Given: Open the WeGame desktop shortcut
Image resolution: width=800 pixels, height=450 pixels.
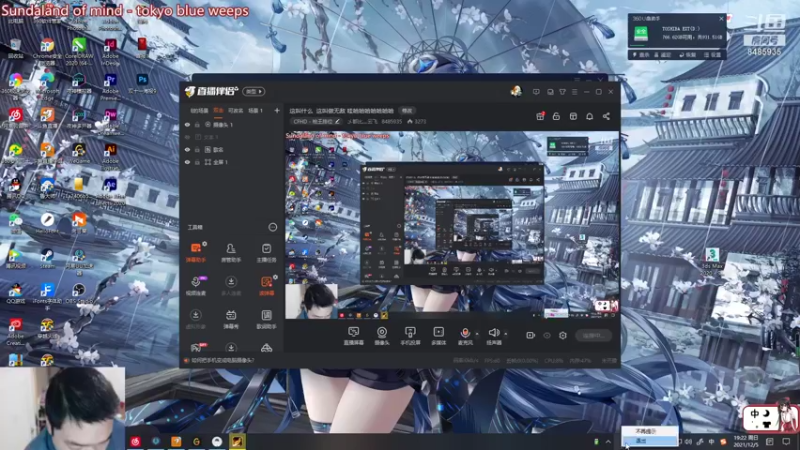Looking at the screenshot, I should pyautogui.click(x=79, y=153).
